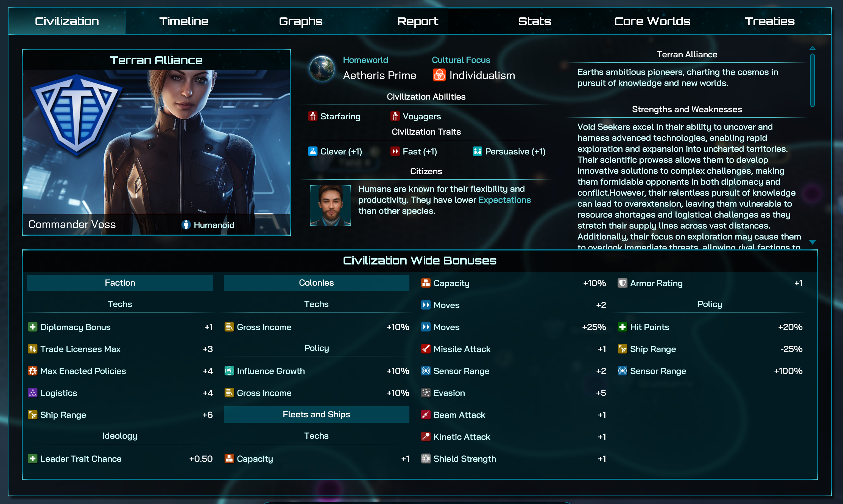The width and height of the screenshot is (843, 504).
Task: Click the Clever trait flask icon
Action: pyautogui.click(x=313, y=151)
